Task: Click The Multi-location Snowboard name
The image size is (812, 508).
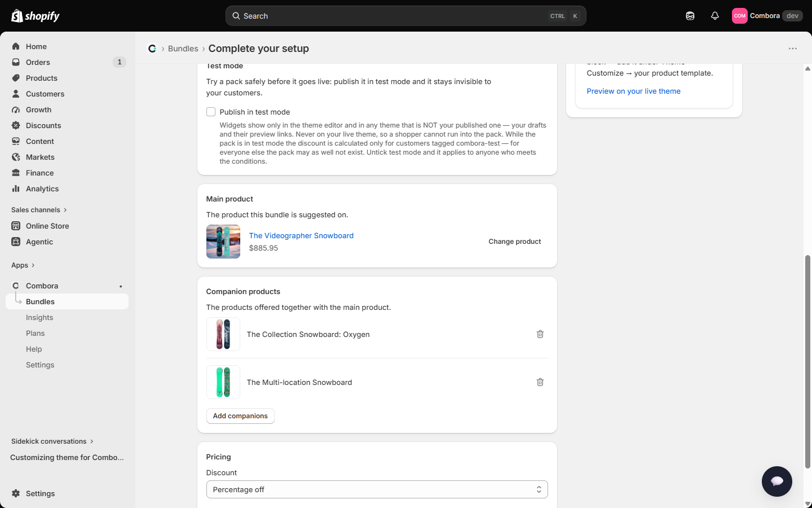Action: tap(299, 382)
